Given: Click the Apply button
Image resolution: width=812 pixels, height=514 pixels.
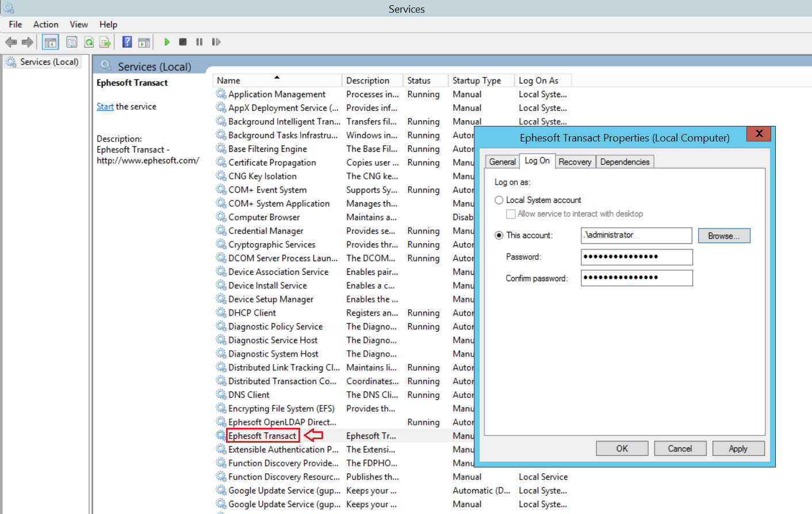Looking at the screenshot, I should [x=738, y=448].
